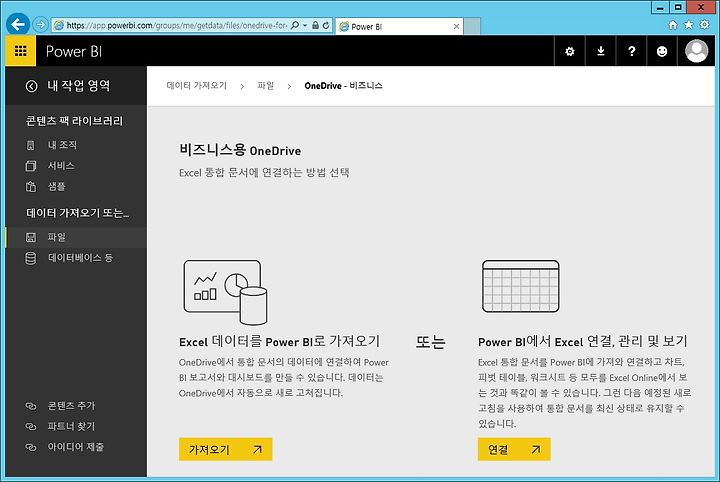Click the Excel spreadsheet grid illustration

coord(521,286)
